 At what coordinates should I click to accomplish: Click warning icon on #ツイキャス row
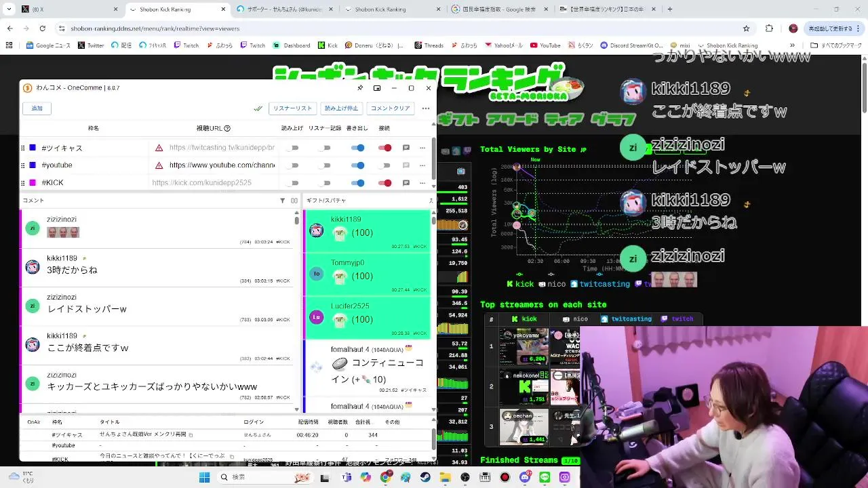click(x=159, y=148)
